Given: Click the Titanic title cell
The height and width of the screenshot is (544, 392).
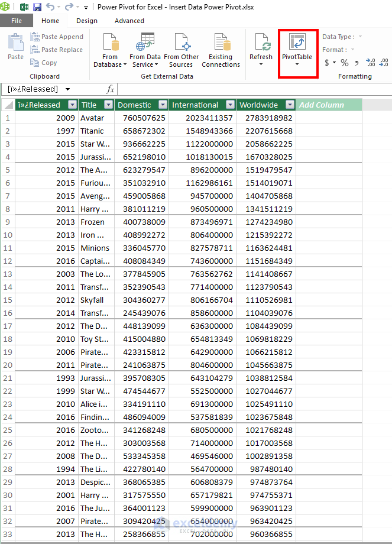Looking at the screenshot, I should point(96,131).
